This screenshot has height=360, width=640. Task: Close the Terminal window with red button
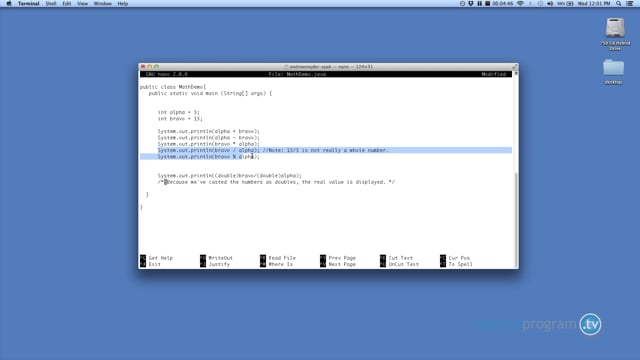point(143,67)
